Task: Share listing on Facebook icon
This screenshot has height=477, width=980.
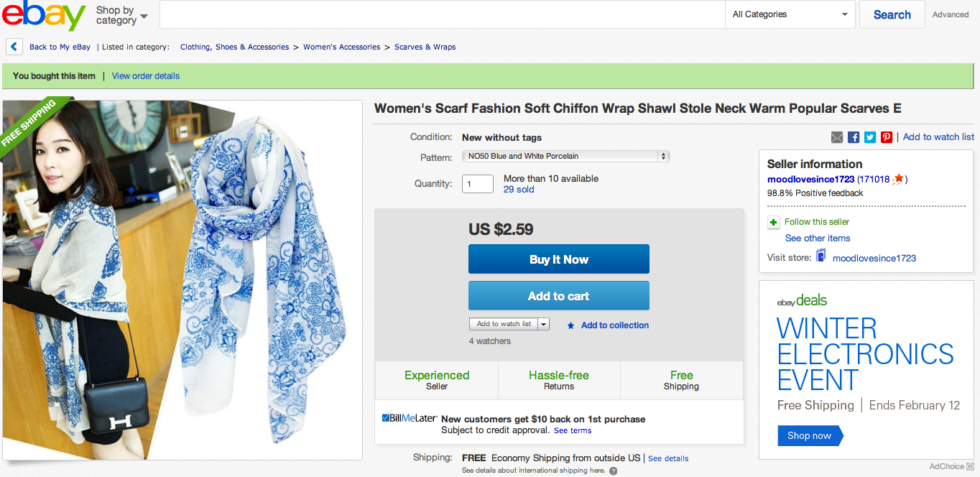Action: pyautogui.click(x=854, y=137)
